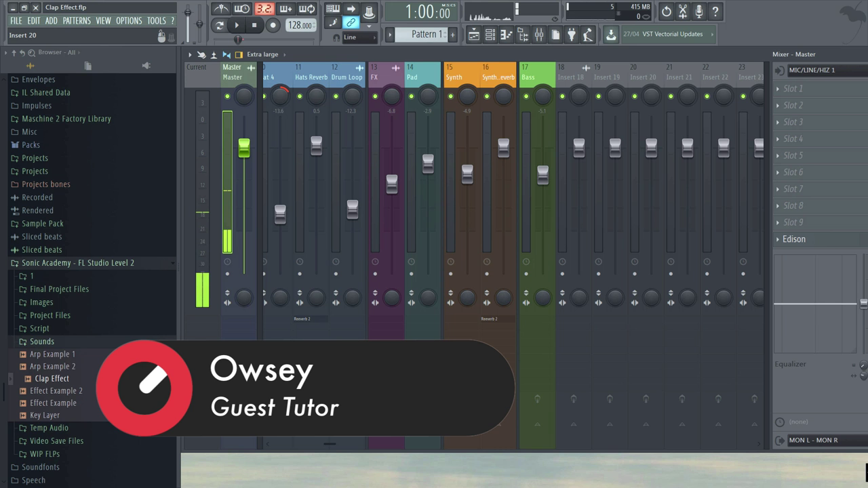This screenshot has height=488, width=868.
Task: Click the Record button
Action: coord(273,26)
